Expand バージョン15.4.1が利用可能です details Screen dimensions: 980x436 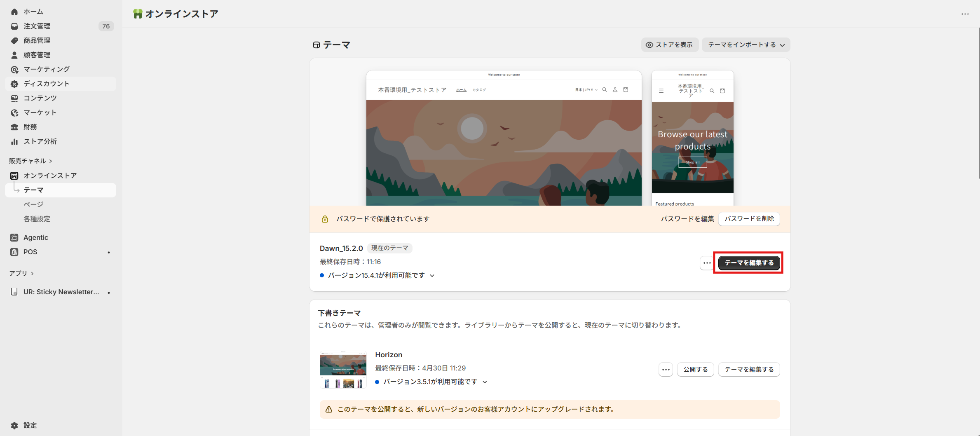432,276
